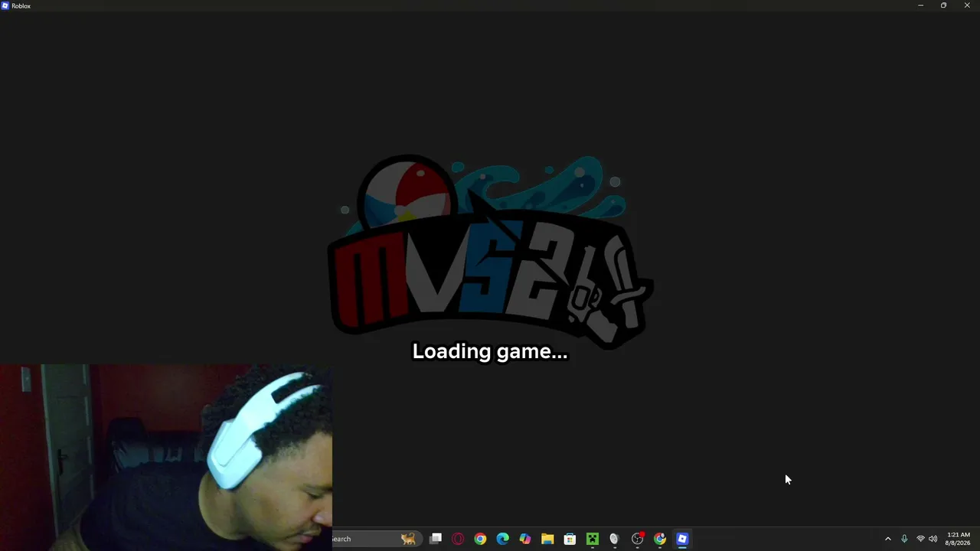Image resolution: width=980 pixels, height=551 pixels.
Task: Click the microphone icon in the system tray
Action: [904, 539]
